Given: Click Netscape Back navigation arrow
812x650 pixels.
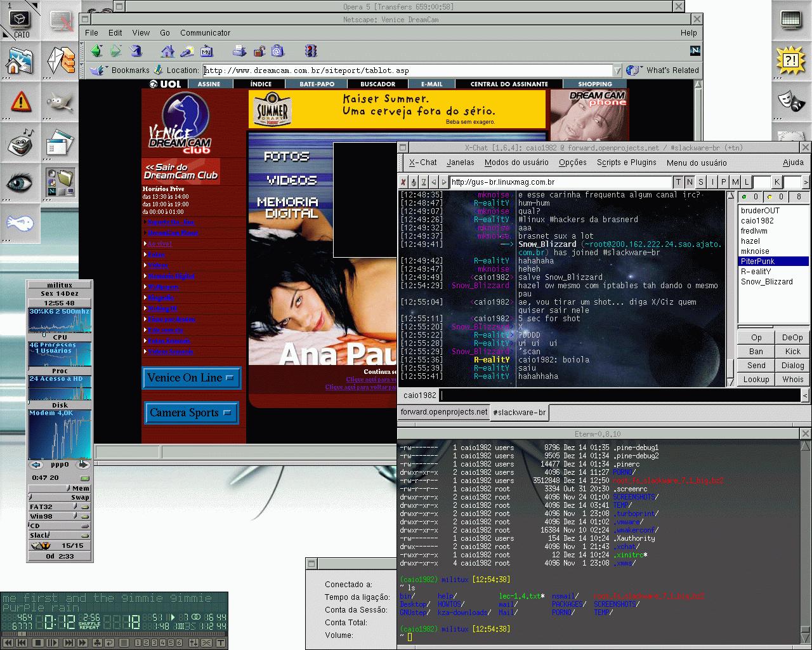Looking at the screenshot, I should pos(96,51).
